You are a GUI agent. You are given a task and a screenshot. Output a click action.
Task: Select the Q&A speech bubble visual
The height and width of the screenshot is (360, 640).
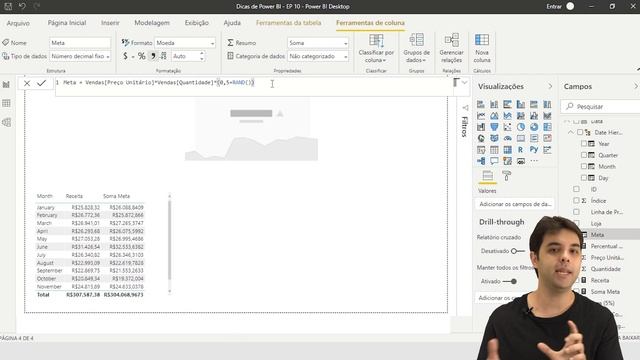click(x=494, y=161)
